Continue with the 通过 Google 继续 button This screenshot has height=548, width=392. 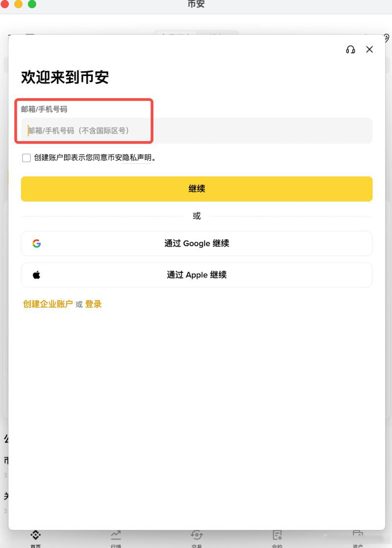pos(196,244)
